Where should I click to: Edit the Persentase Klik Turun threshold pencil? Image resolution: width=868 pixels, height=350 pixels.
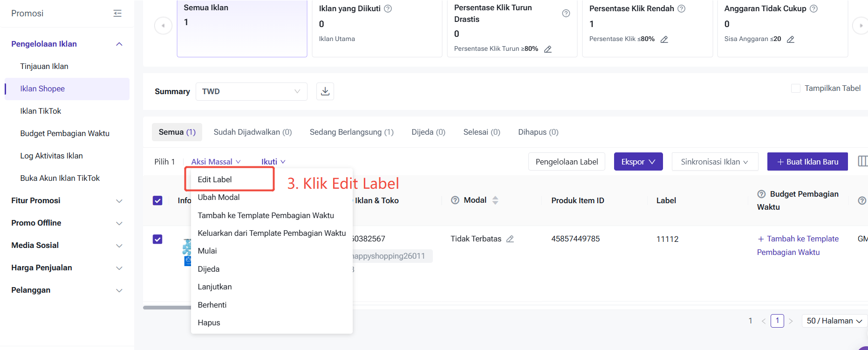548,49
